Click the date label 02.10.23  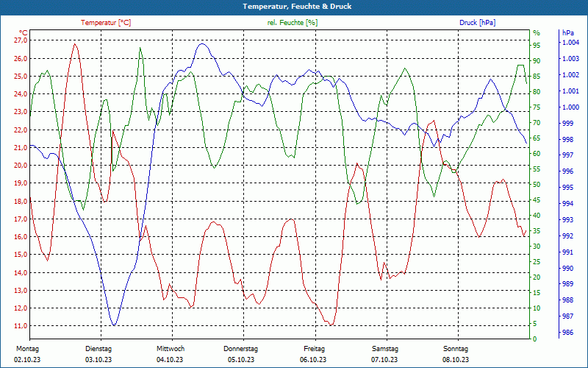tap(27, 360)
